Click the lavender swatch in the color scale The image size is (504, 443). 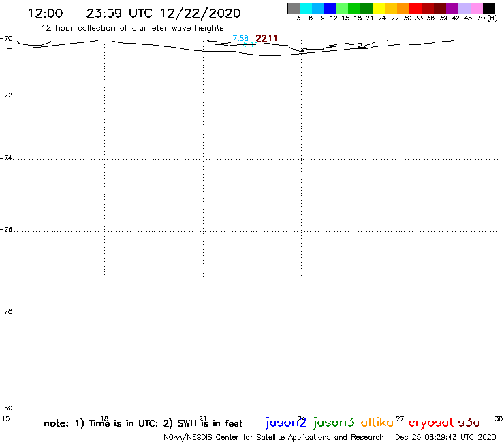click(x=464, y=8)
